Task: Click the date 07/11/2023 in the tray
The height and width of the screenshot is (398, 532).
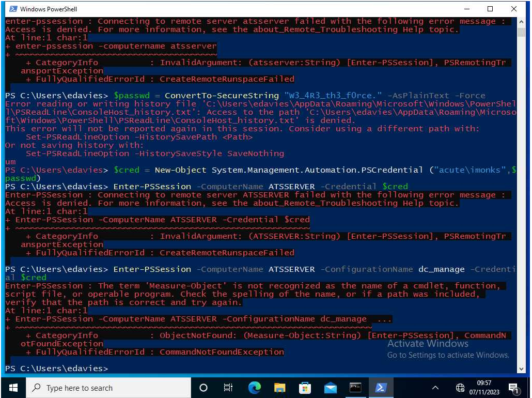Action: [484, 392]
